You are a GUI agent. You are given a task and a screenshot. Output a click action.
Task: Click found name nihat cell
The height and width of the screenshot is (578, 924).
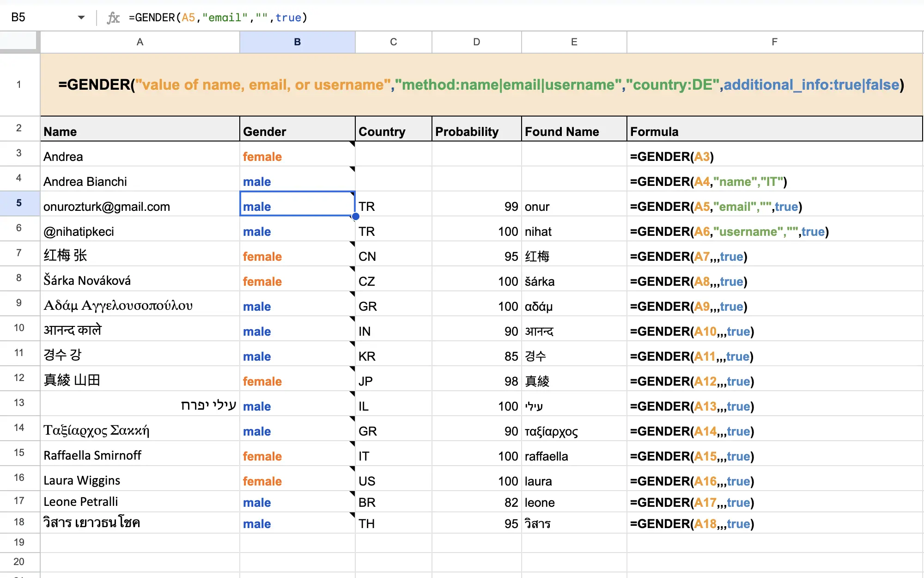tap(574, 229)
